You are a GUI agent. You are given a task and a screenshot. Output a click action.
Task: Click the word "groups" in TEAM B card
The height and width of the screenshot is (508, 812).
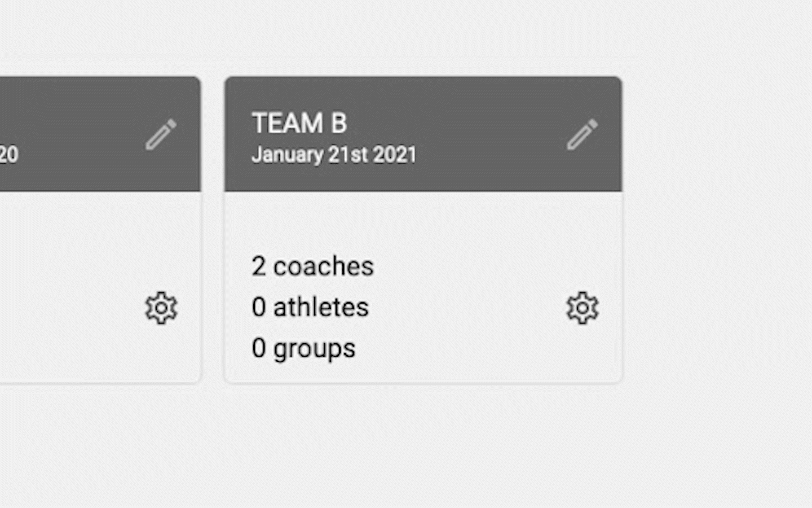coord(314,348)
